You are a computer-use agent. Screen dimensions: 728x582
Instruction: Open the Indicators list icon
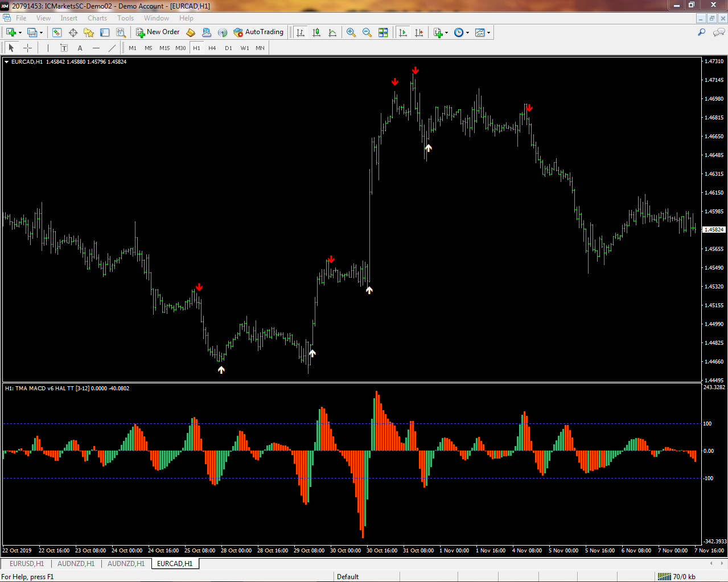(x=438, y=32)
